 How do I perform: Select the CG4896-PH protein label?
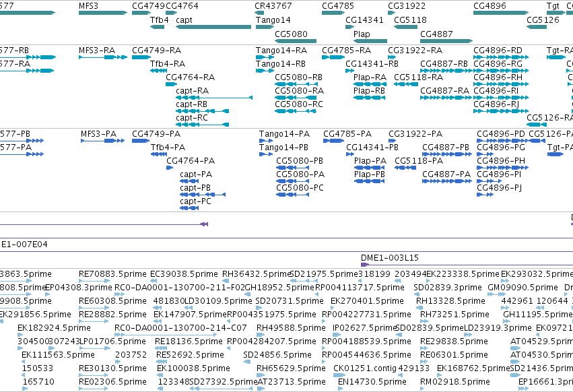tap(501, 161)
